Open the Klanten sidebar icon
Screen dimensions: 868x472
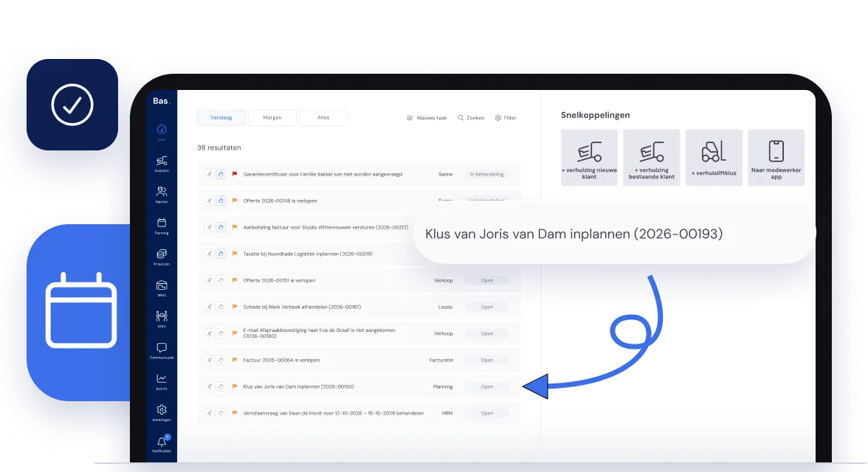(x=162, y=195)
